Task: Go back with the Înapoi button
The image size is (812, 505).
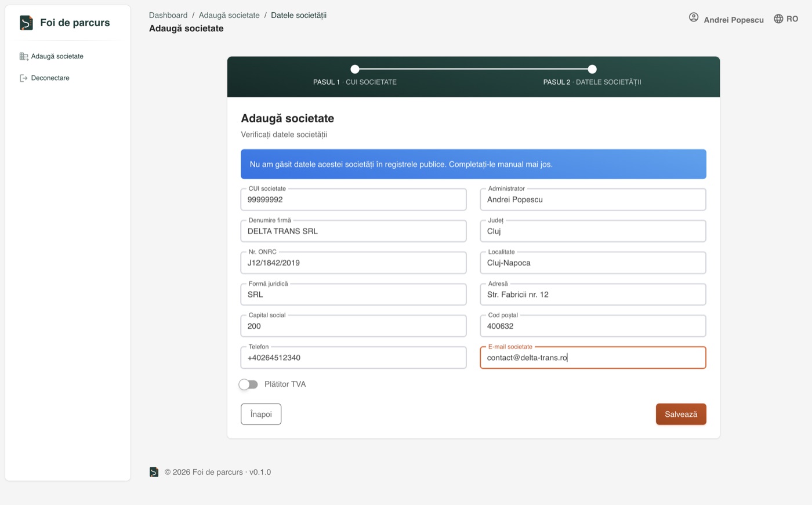Action: coord(261,414)
